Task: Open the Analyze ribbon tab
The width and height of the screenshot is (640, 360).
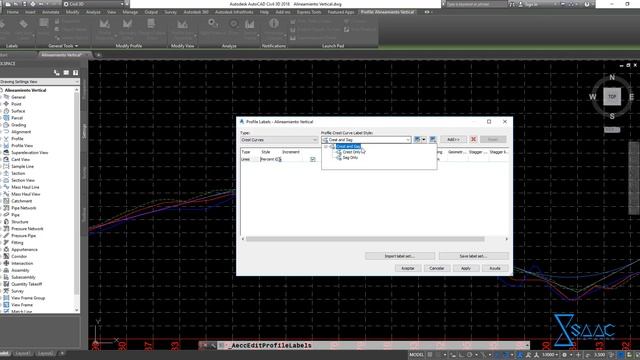Action: [93, 12]
